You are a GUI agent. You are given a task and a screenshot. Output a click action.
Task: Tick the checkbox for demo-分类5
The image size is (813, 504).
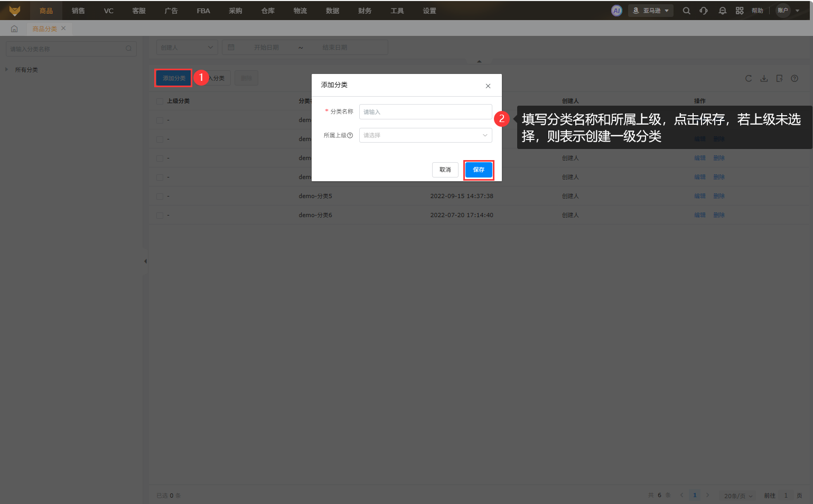[x=160, y=197]
